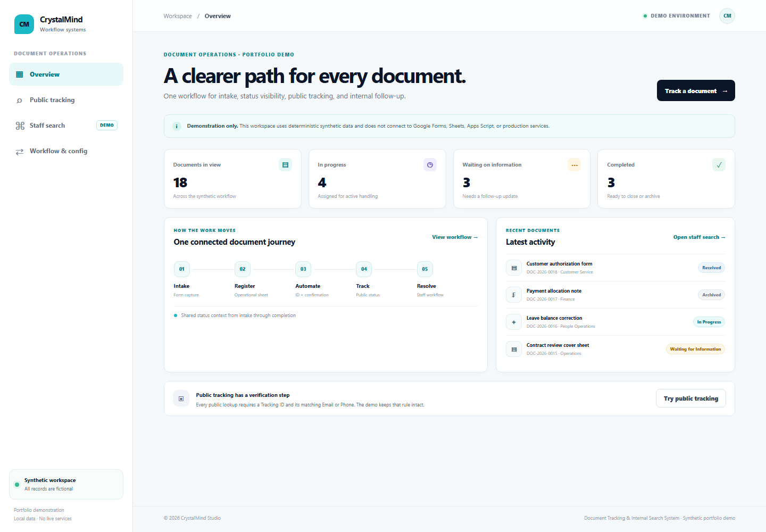Viewport: 766px width, 532px height.
Task: Click the Leave balance correction title
Action: [554, 318]
